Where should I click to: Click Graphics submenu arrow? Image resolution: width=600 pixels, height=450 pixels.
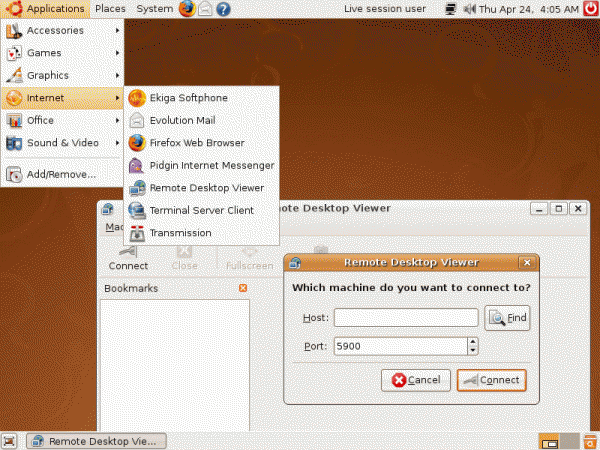coord(117,75)
